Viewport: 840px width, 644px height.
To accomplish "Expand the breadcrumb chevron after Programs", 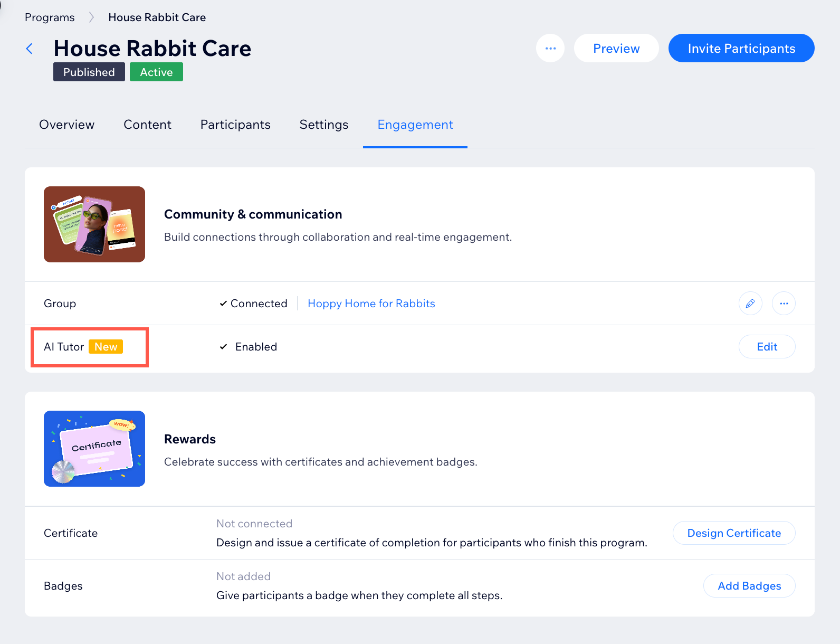I will pos(91,17).
